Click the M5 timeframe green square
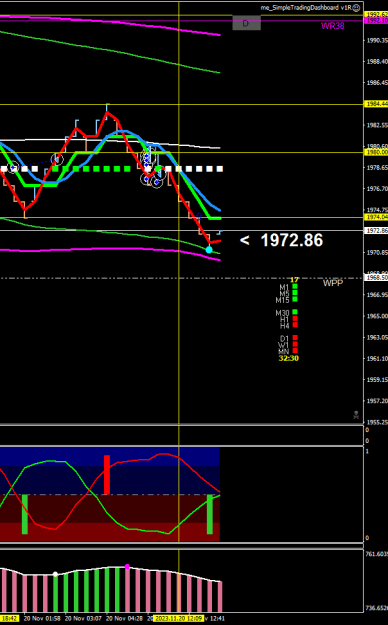 [295, 293]
